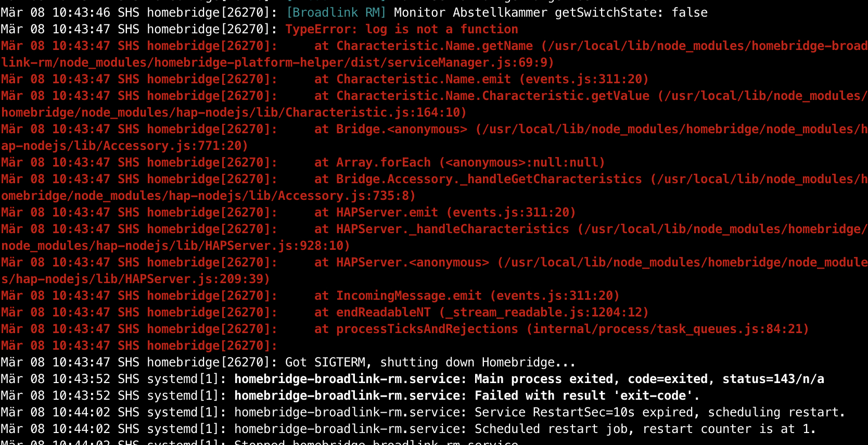Click the Characteristic.Name.getName stack frame

435,46
